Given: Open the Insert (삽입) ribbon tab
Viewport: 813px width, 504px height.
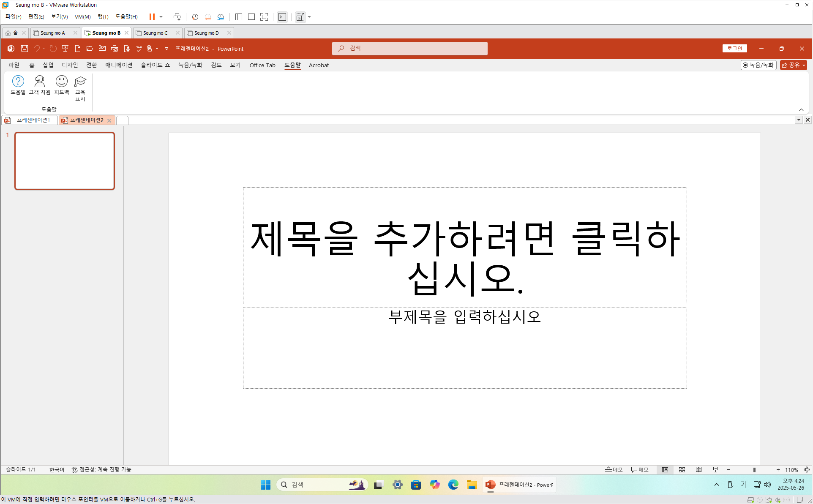Looking at the screenshot, I should [48, 65].
